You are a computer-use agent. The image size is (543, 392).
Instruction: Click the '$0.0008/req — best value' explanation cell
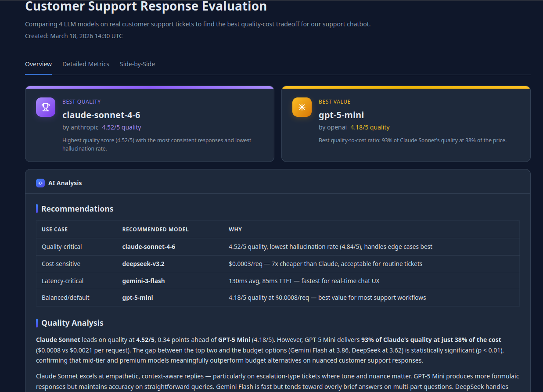tap(327, 298)
